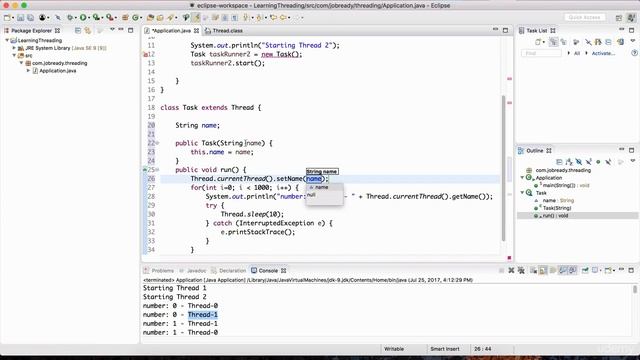Click the Activate... link in Task List
The width and height of the screenshot is (640, 360).
click(603, 53)
